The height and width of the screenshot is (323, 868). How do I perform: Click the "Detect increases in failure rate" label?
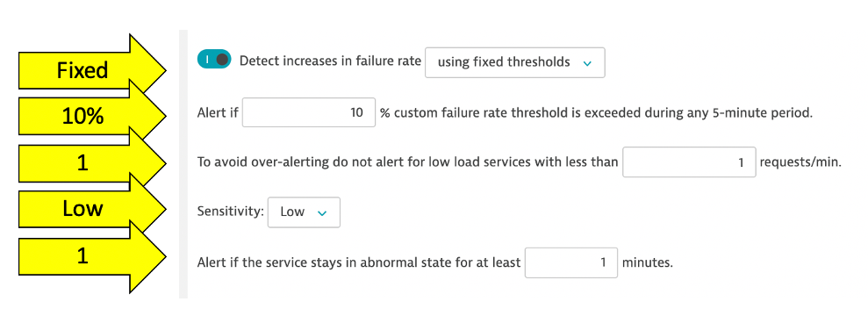click(331, 61)
